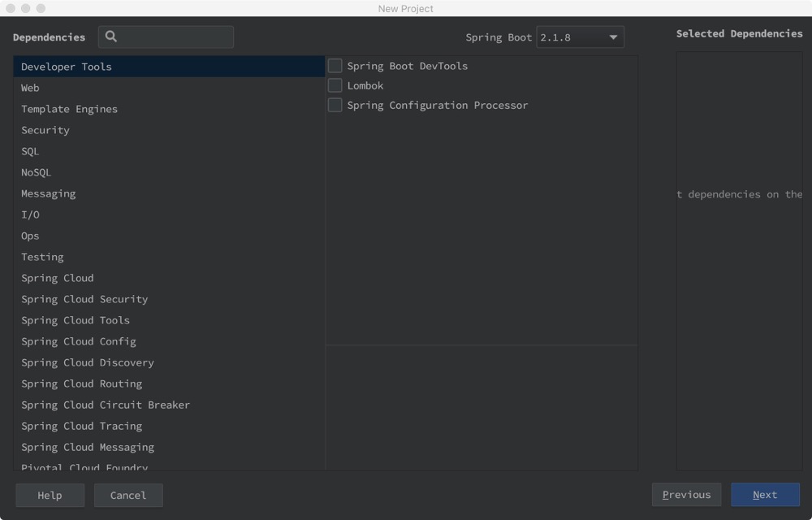Select Spring Cloud Circuit Breaker category
Screen dimensions: 812x520
(106, 405)
